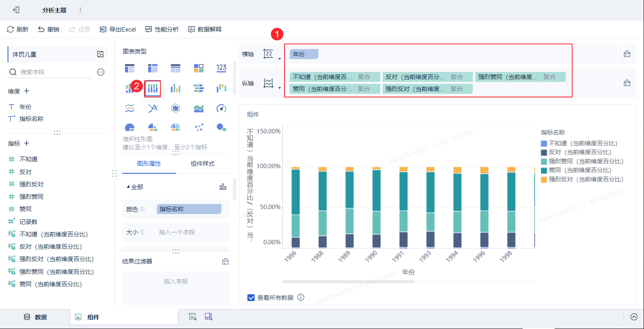Image resolution: width=644 pixels, height=329 pixels.
Task: Open the field options icon beside search box
Action: 101,72
